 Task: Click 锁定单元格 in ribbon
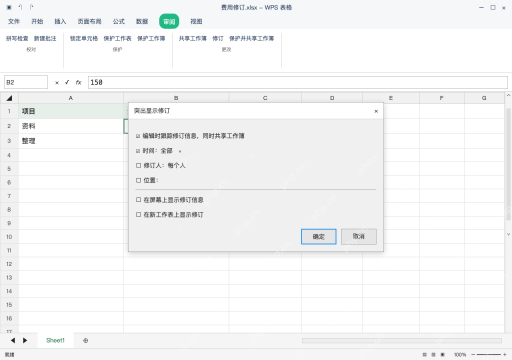[x=84, y=39]
